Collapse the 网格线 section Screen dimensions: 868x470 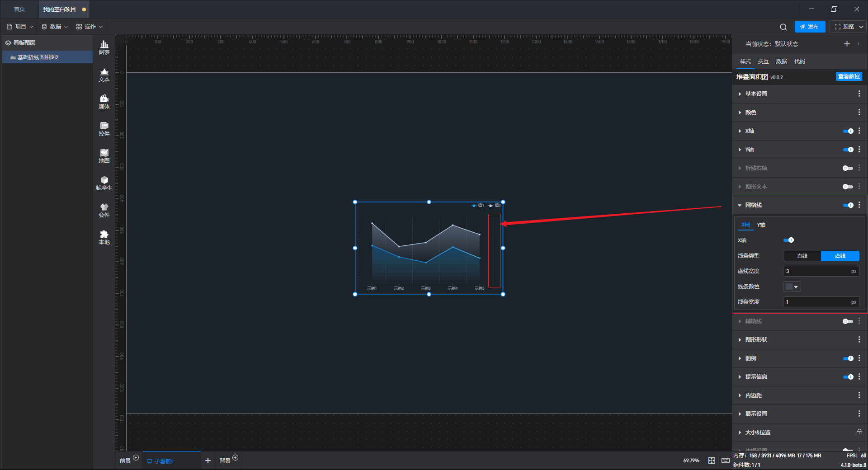740,205
